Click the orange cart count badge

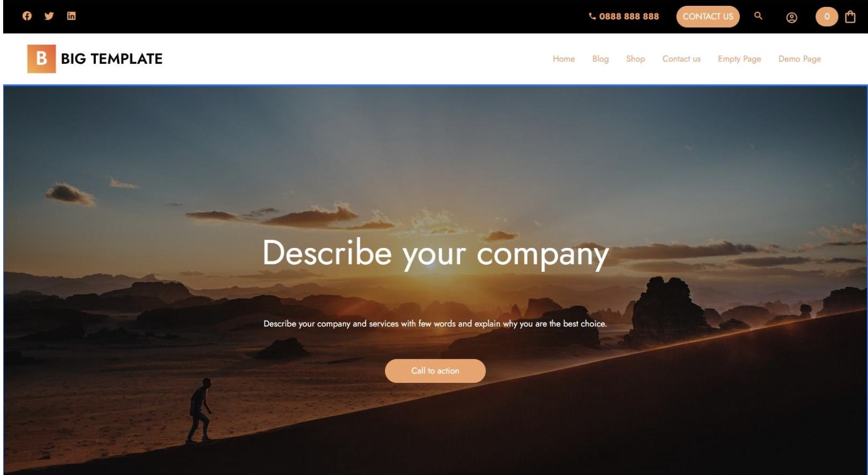[826, 16]
